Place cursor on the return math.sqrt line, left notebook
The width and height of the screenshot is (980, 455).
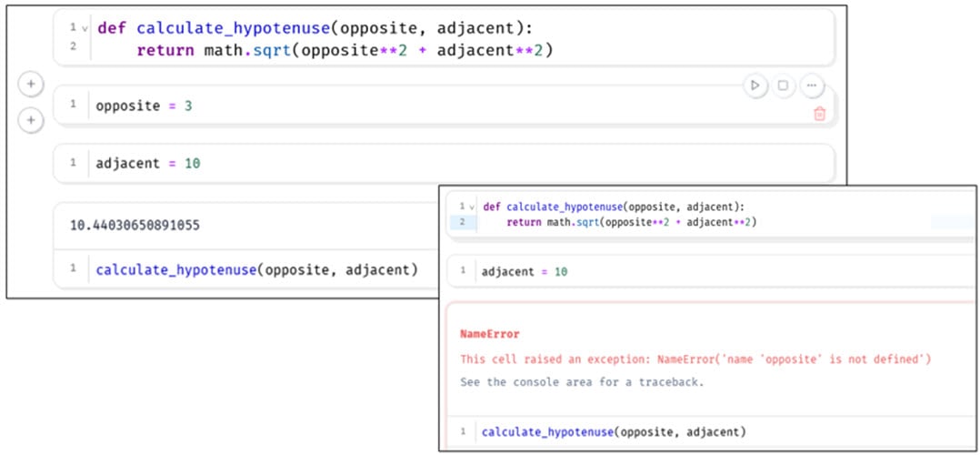(x=344, y=51)
